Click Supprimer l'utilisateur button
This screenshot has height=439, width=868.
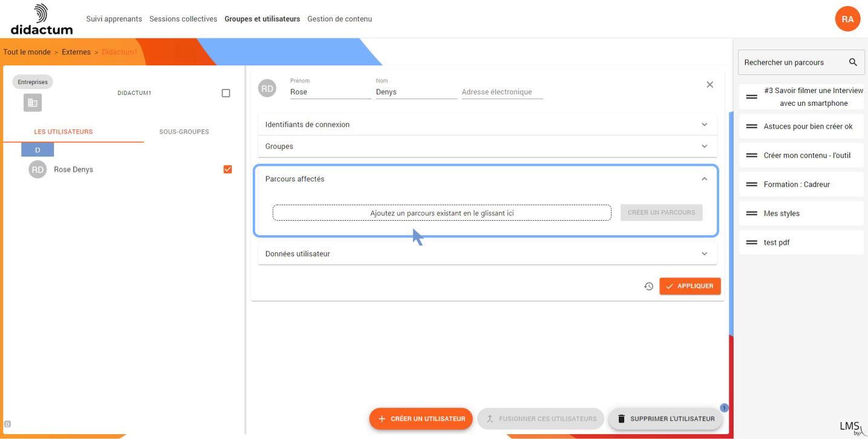[665, 418]
